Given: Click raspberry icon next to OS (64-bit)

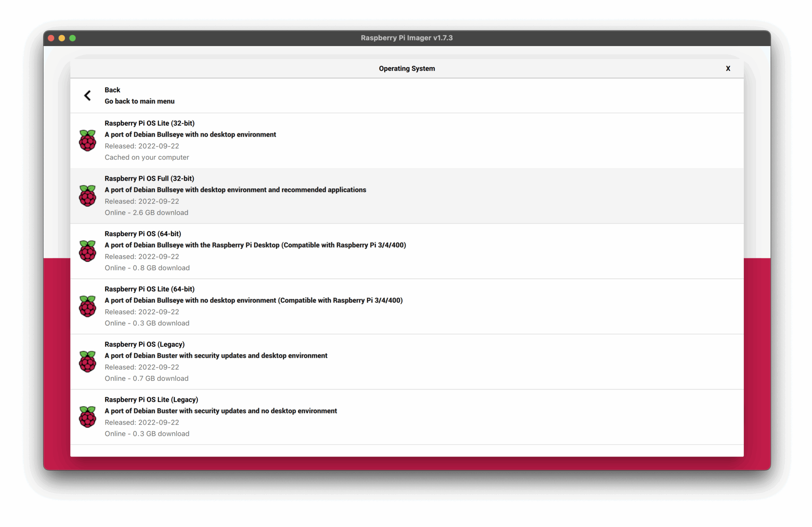Looking at the screenshot, I should coord(87,251).
